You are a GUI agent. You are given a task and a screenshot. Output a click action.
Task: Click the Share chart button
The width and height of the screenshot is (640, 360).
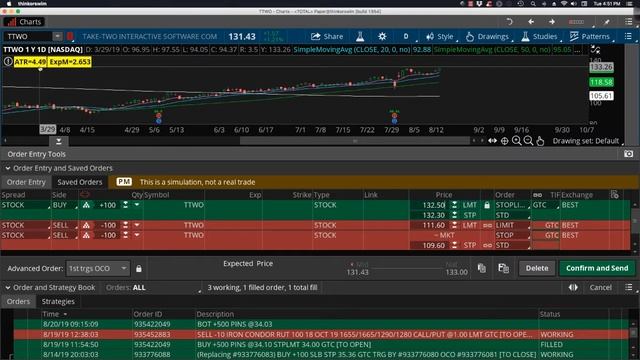pos(327,36)
